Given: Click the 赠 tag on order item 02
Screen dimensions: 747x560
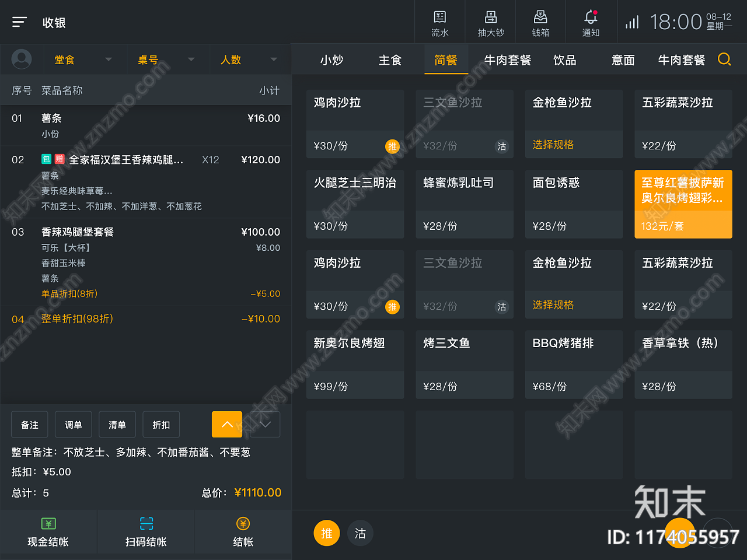Looking at the screenshot, I should (59, 159).
